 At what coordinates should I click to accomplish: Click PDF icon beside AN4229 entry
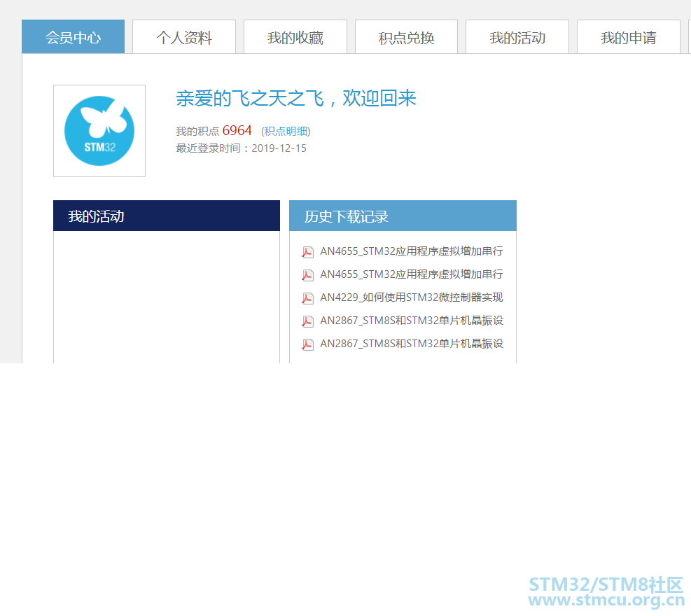[x=307, y=298]
